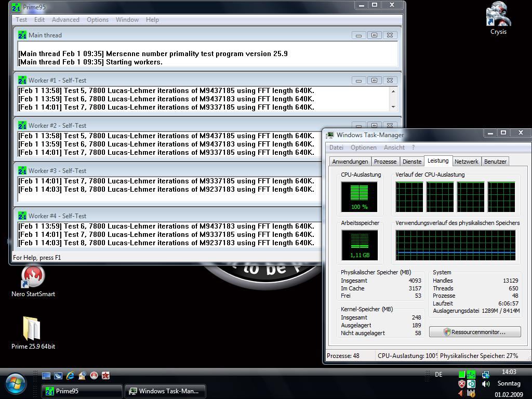Image resolution: width=532 pixels, height=399 pixels.
Task: Click the red security shield tray icon
Action: pyautogui.click(x=461, y=384)
